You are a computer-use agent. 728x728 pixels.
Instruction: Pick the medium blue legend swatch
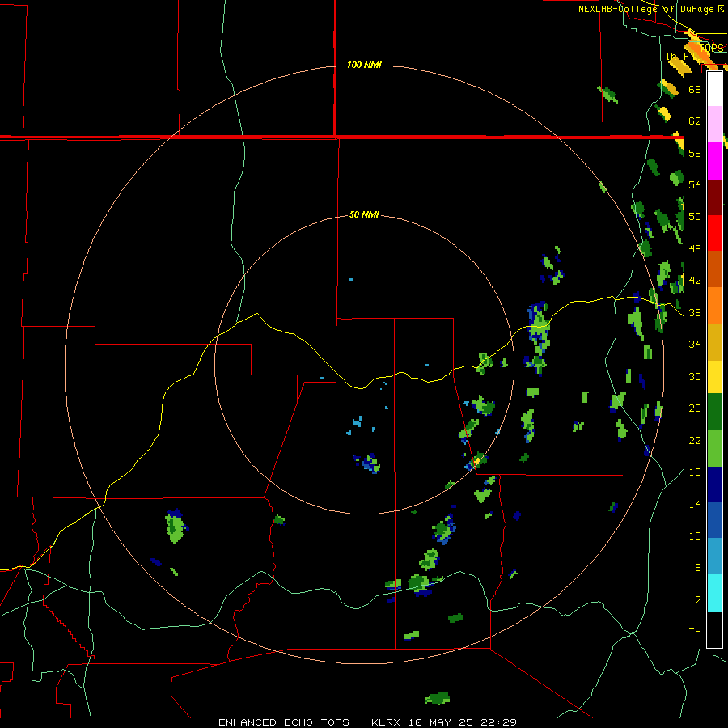pyautogui.click(x=714, y=520)
